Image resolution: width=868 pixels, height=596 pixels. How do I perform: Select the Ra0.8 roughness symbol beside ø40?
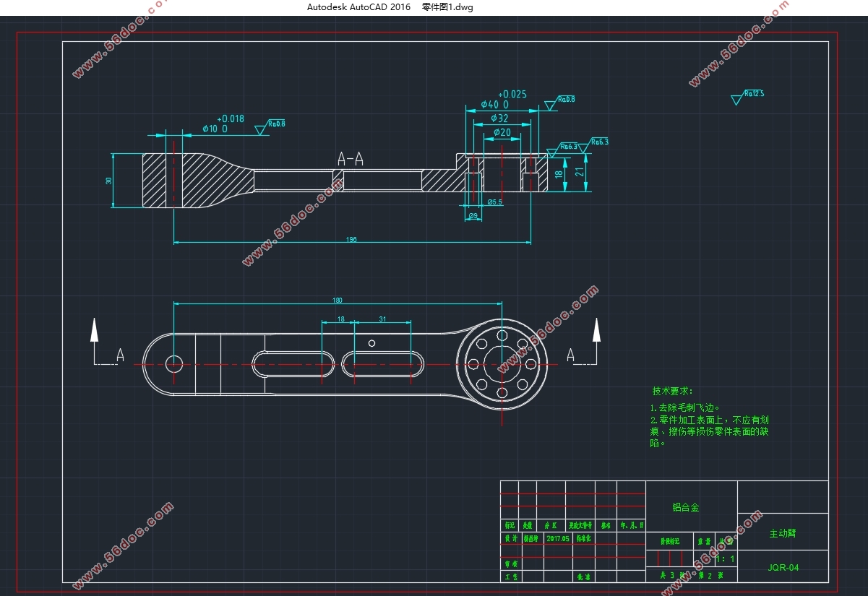[x=559, y=102]
